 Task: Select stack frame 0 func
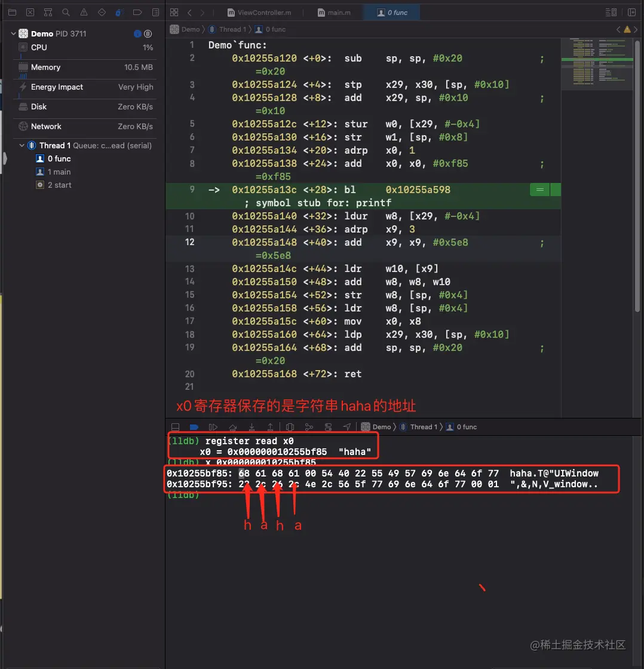tap(53, 158)
